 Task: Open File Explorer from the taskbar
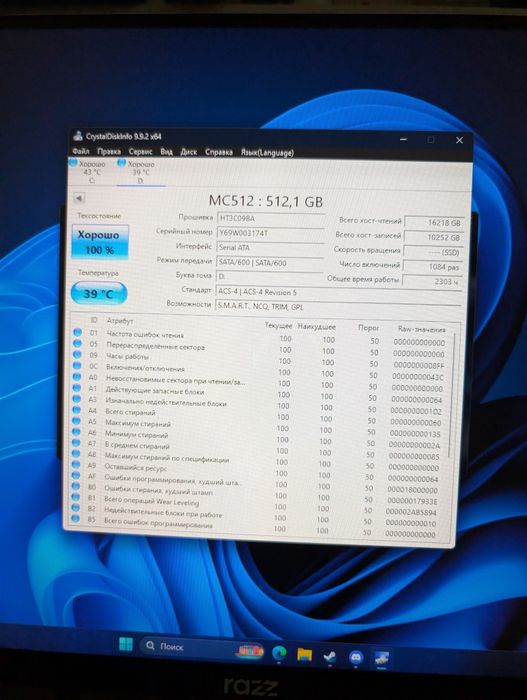click(x=305, y=654)
